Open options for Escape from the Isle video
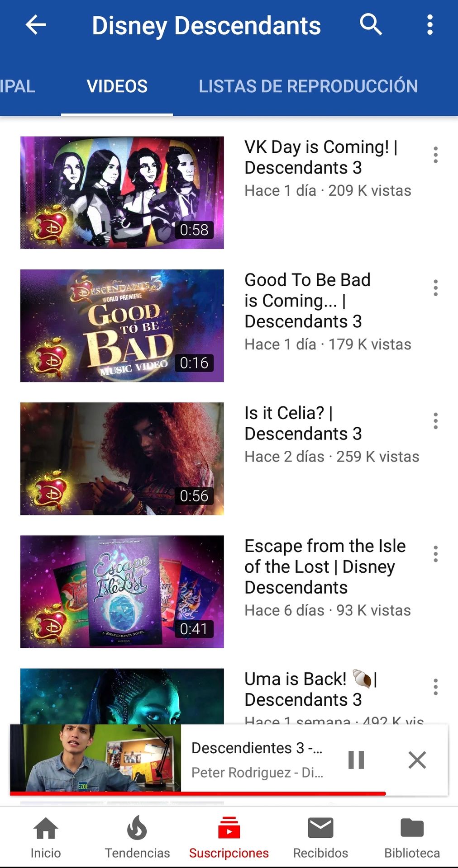 (x=435, y=554)
